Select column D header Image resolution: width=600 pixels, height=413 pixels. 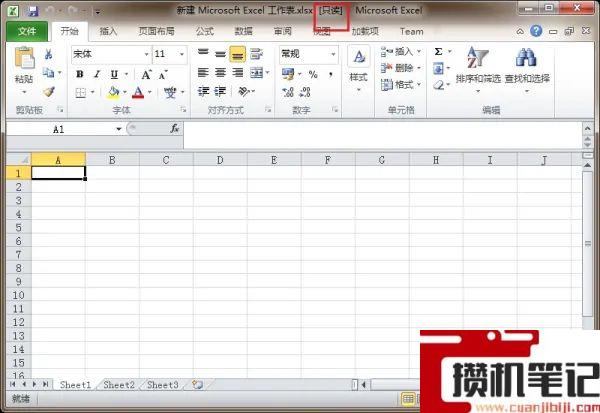220,160
